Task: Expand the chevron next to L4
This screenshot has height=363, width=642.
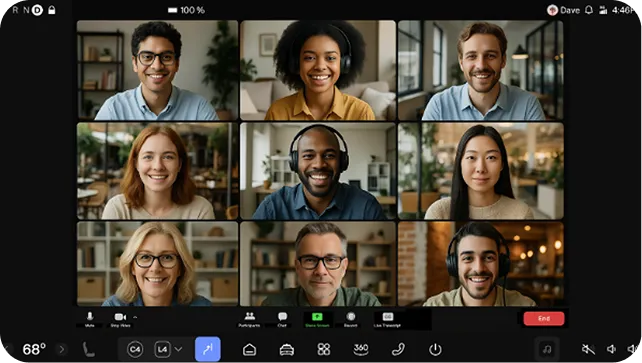Action: pyautogui.click(x=179, y=349)
